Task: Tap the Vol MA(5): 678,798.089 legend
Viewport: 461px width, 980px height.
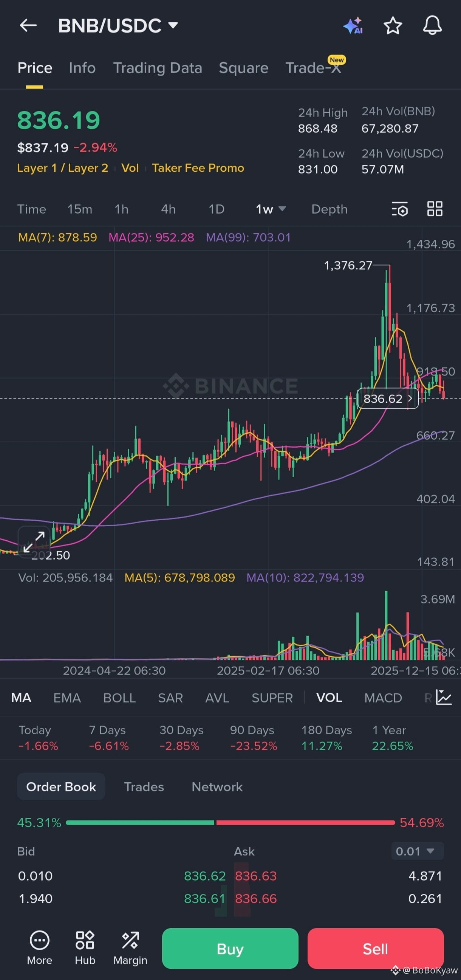Action: 179,577
